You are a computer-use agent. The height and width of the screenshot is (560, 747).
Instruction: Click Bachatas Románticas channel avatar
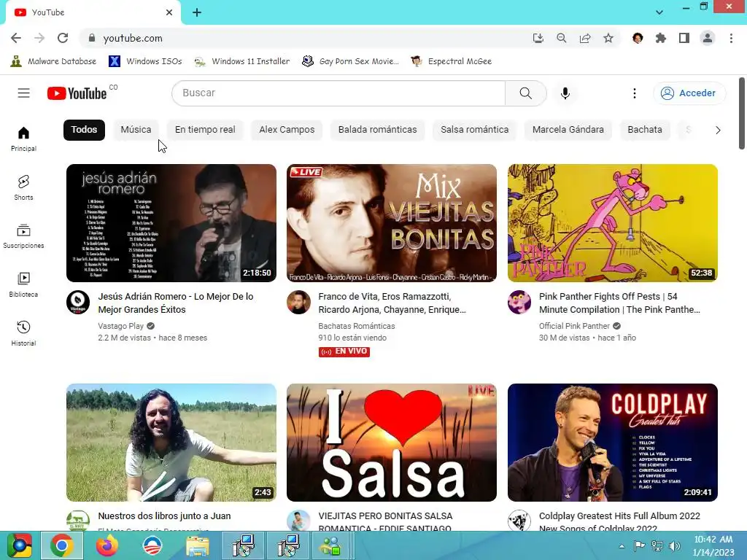click(x=298, y=302)
